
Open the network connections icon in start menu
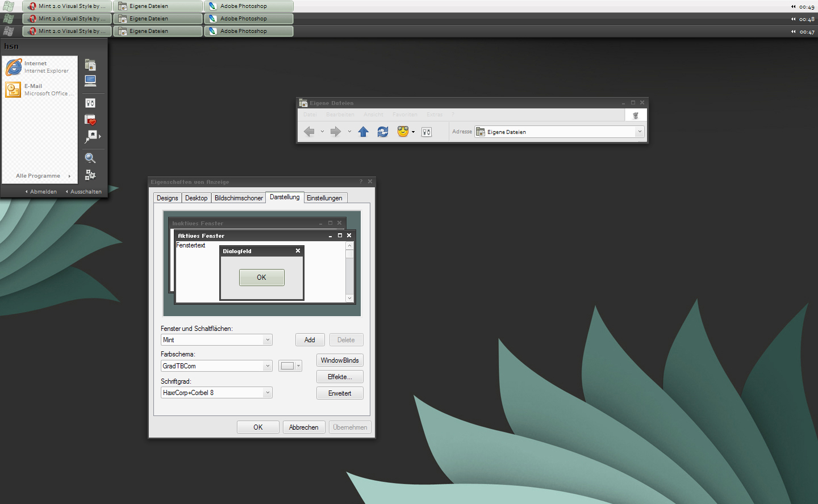[90, 136]
